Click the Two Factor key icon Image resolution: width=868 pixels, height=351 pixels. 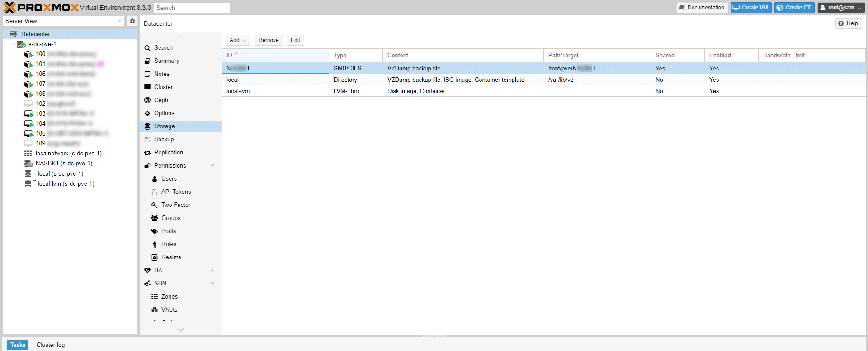(155, 205)
